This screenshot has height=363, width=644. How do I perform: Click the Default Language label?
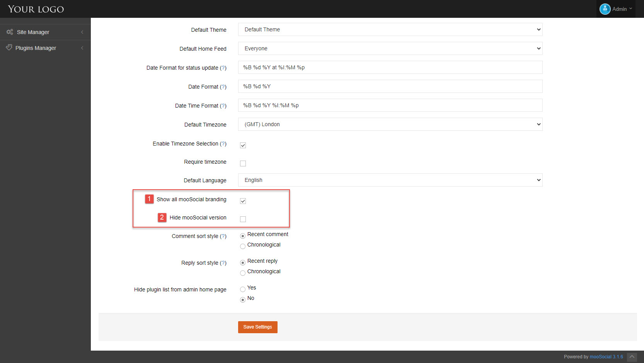tap(205, 180)
